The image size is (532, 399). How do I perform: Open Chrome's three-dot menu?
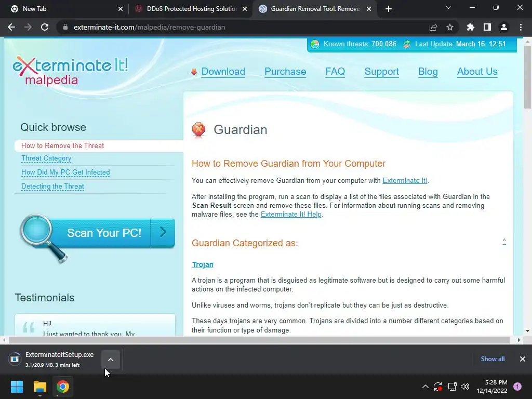[521, 27]
